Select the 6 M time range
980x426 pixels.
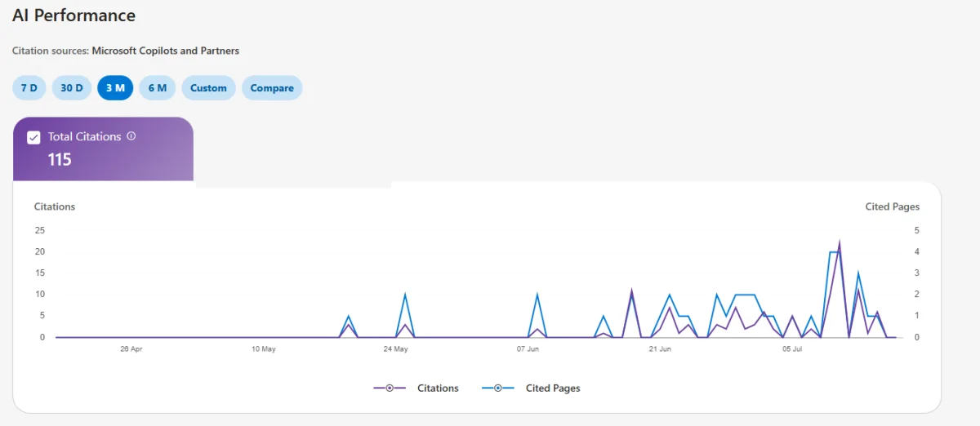point(157,88)
